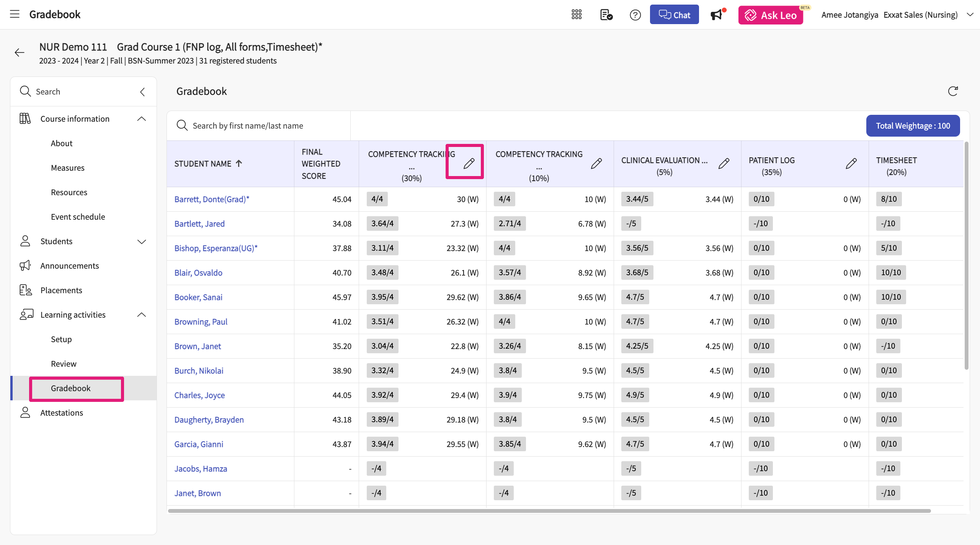Click the help question mark icon
The image size is (980, 545).
click(x=635, y=15)
